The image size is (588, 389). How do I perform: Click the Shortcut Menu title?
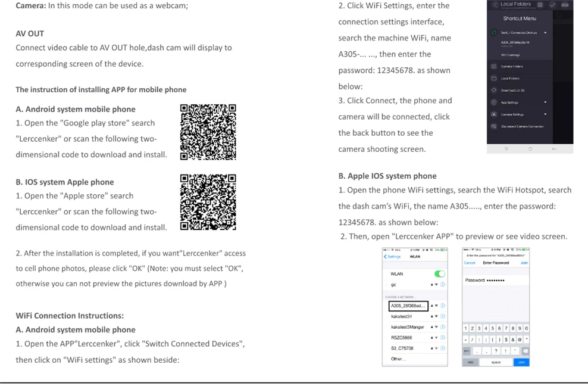[520, 18]
